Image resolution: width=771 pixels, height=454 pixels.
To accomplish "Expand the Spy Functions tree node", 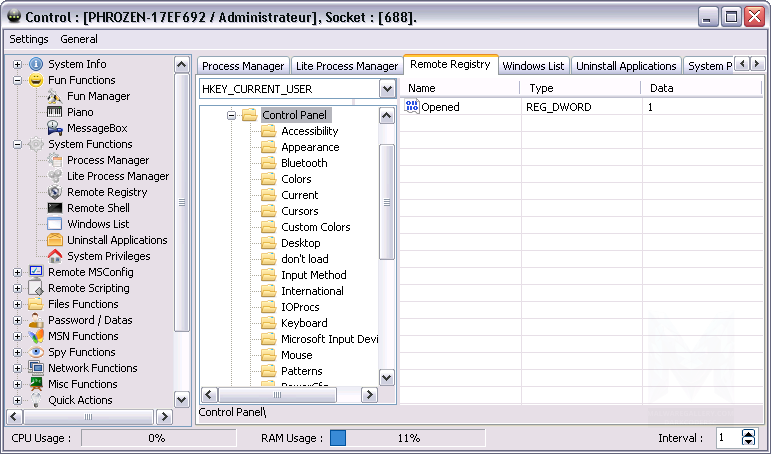I will click(x=17, y=352).
